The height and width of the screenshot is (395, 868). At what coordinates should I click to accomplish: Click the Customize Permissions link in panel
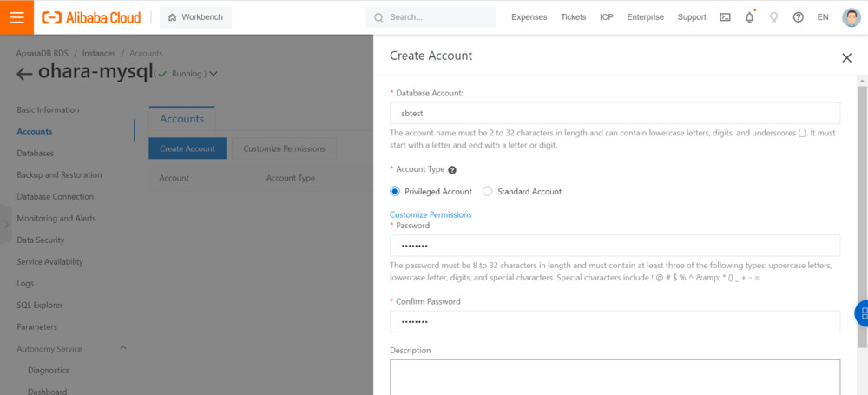(x=431, y=214)
